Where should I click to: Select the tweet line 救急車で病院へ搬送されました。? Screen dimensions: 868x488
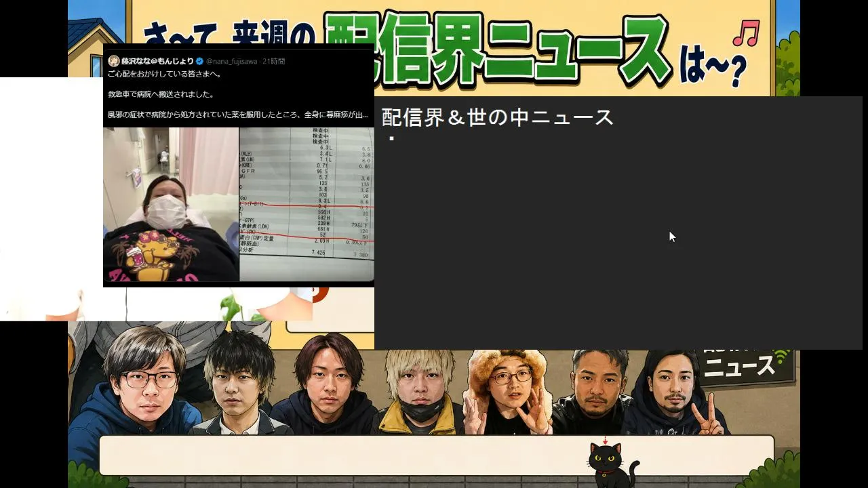161,94
